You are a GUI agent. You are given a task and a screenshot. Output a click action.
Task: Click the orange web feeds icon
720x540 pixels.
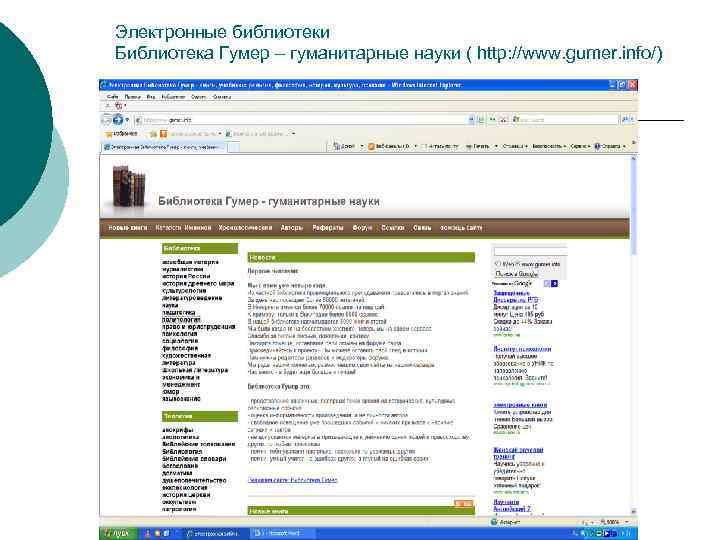371,146
